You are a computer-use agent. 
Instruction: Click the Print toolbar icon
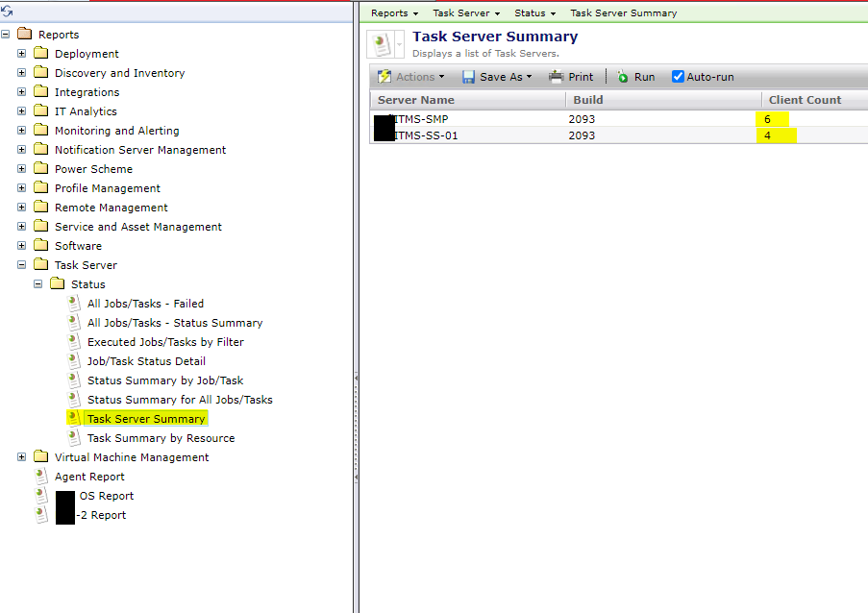(x=556, y=76)
